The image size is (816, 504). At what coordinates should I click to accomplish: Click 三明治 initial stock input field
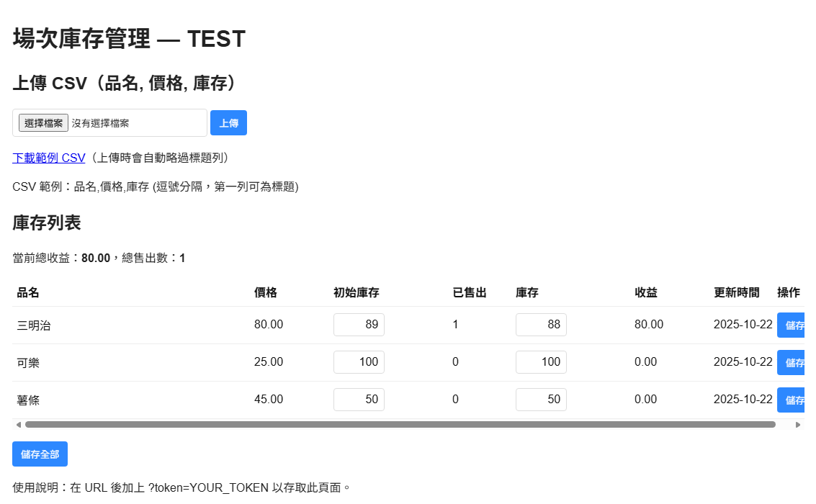359,325
